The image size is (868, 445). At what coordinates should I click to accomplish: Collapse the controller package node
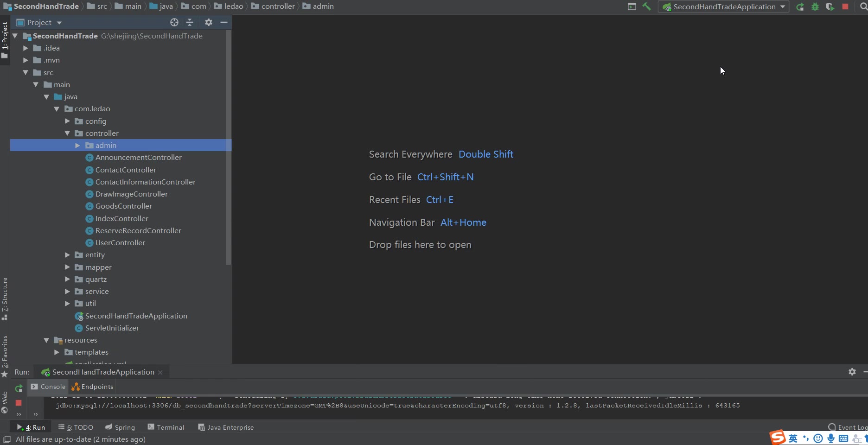[67, 133]
